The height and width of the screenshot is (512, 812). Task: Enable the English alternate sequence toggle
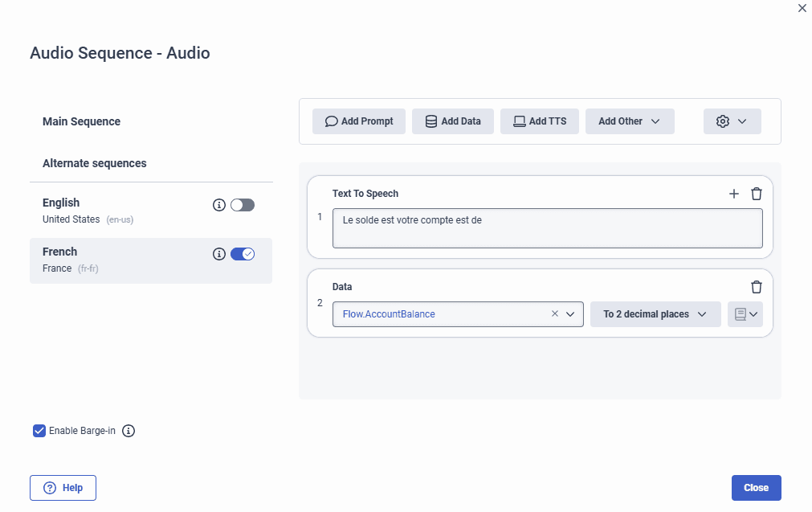(x=243, y=205)
